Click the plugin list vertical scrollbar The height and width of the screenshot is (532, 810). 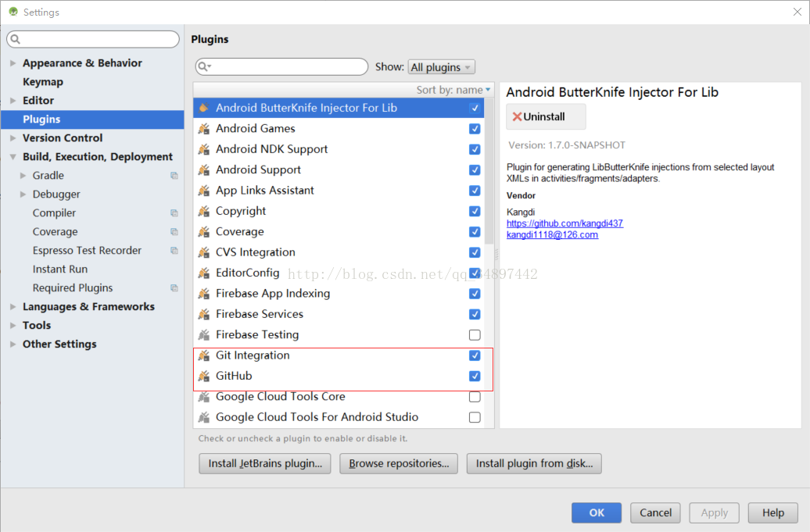489,170
